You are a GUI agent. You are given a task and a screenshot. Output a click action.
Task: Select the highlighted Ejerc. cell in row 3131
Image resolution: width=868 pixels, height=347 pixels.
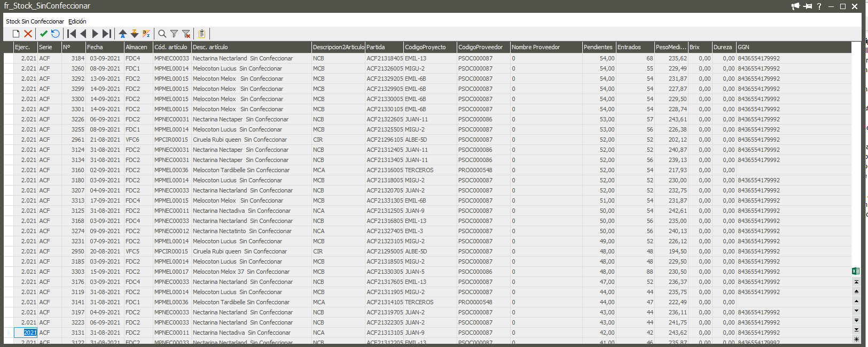(x=30, y=333)
